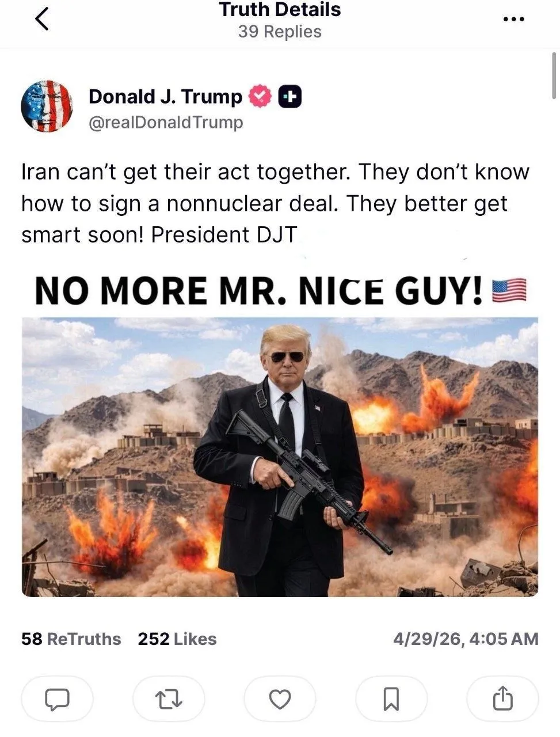Screen dimensions: 560x737
Task: Open the three-dot more options menu
Action: tap(513, 20)
